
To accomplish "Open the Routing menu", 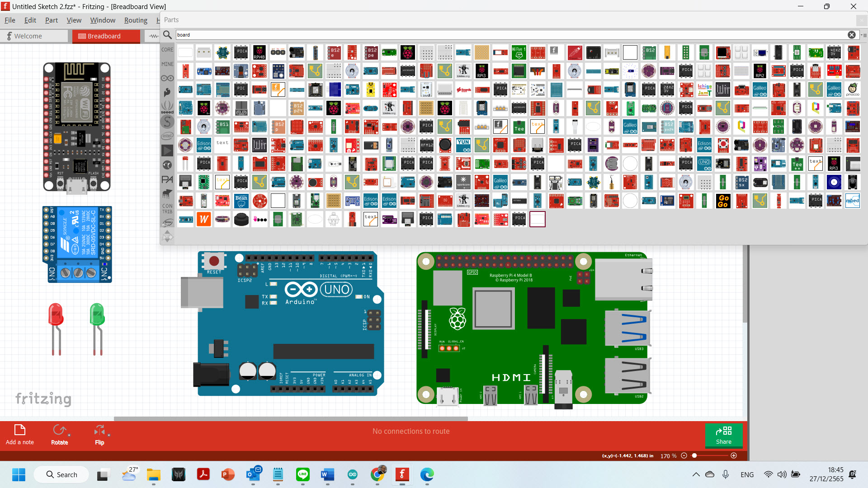I will tap(136, 20).
